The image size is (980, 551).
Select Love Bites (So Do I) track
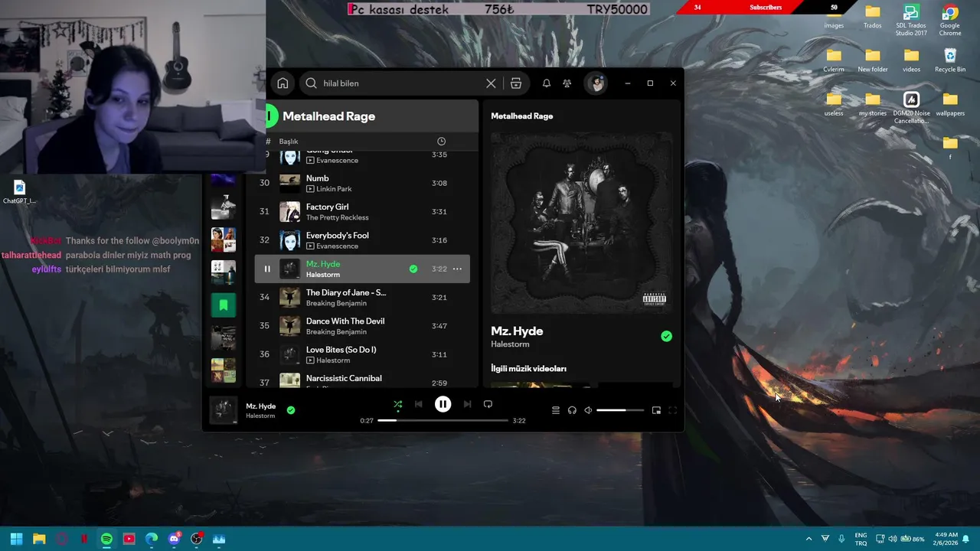tap(362, 354)
